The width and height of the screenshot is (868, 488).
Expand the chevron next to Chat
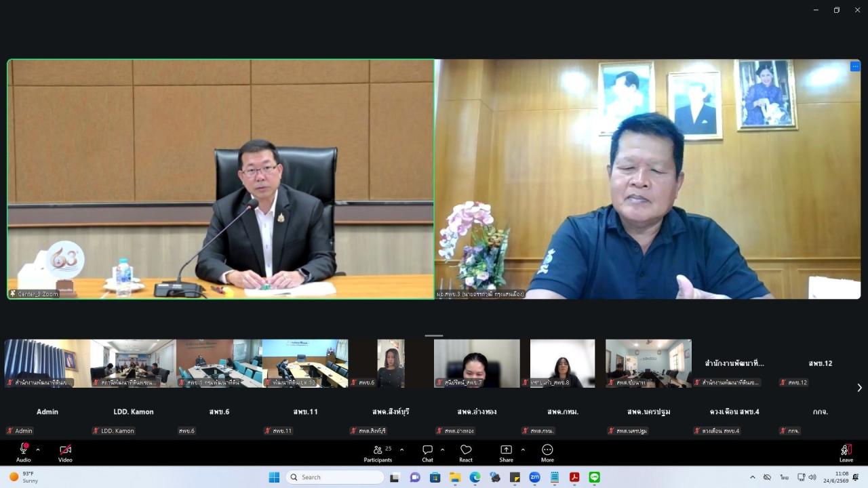[443, 449]
